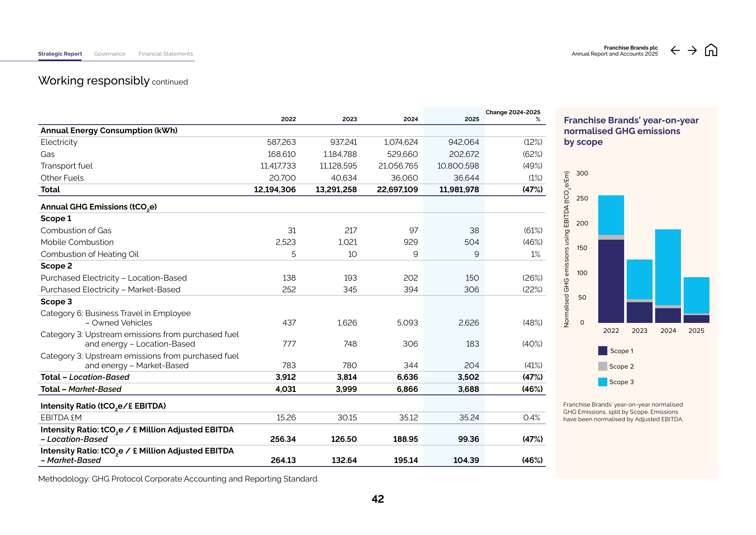Screen dimensions: 756x535
Task: Open the Governance tab
Action: click(x=109, y=54)
